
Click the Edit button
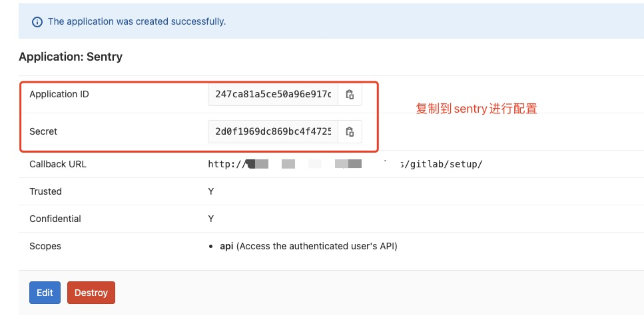45,293
